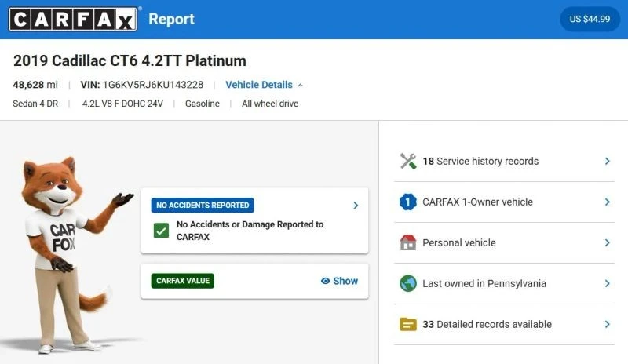628x364 pixels.
Task: Click the CARFAX logo in the header
Action: (x=72, y=20)
